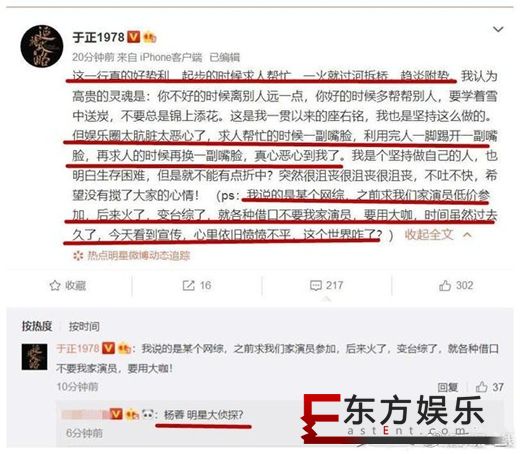The image size is (520, 454).
Task: Open comments icon showing 217
Action: click(315, 286)
